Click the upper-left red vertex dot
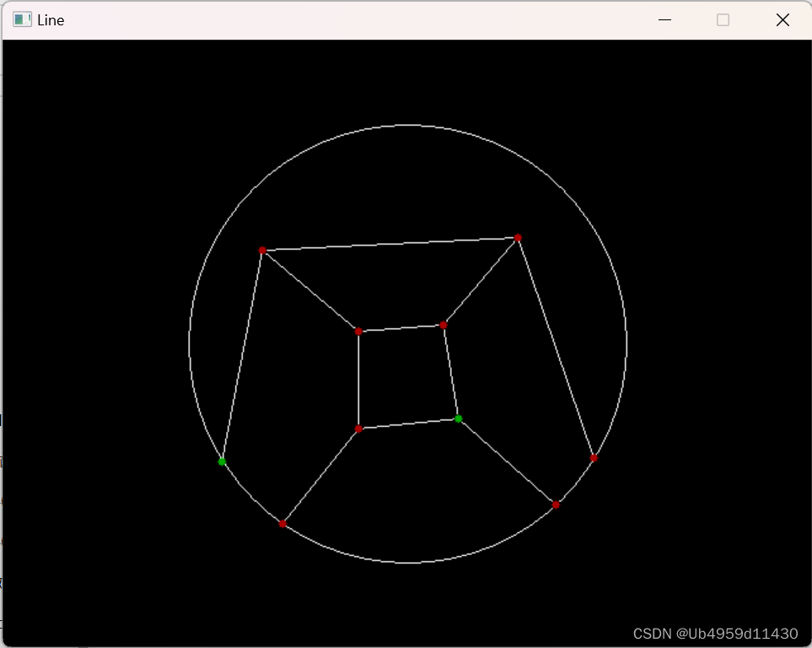The height and width of the screenshot is (648, 812). click(x=262, y=251)
